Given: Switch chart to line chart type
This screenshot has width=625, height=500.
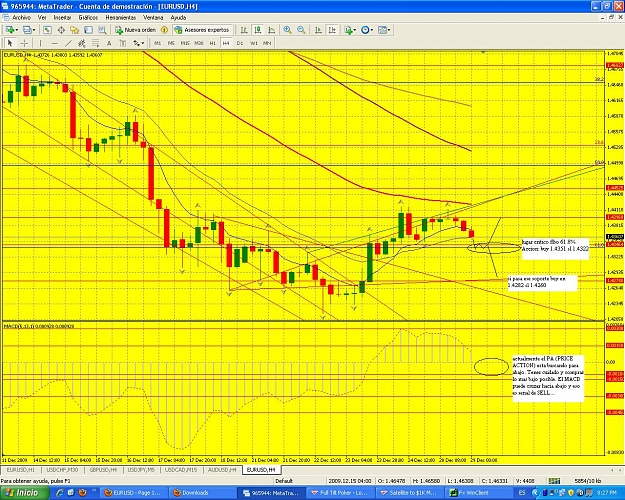Looking at the screenshot, I should (x=271, y=30).
